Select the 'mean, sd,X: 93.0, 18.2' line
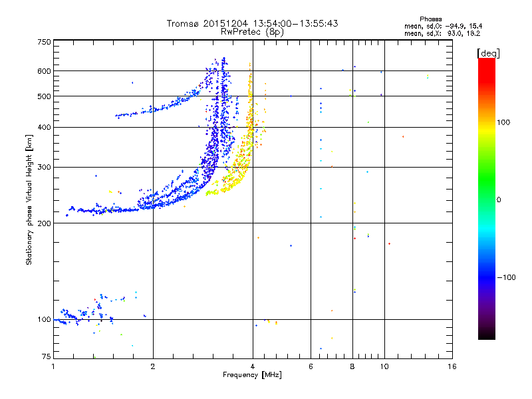 coord(442,33)
